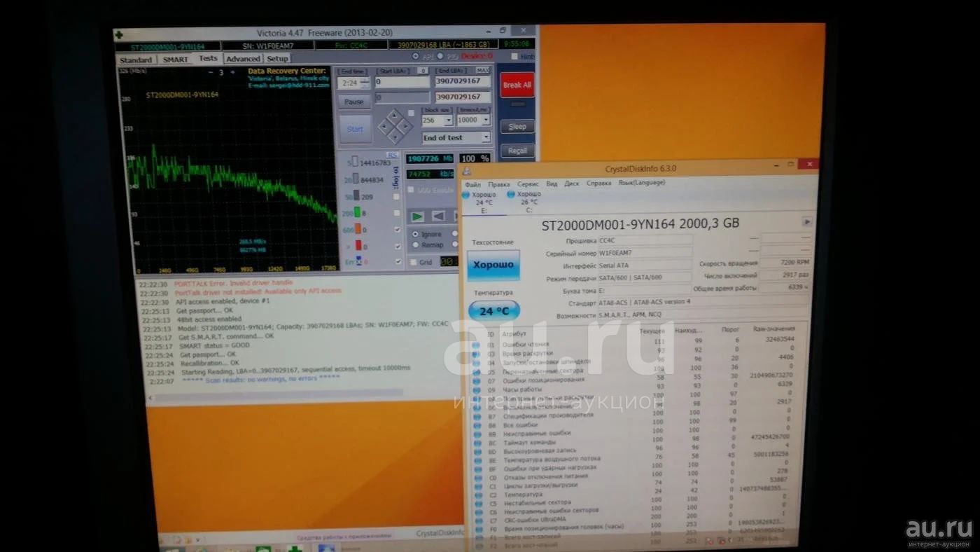Viewport: 980px width, 552px height.
Task: Select the Ignore radio option
Action: click(x=415, y=234)
